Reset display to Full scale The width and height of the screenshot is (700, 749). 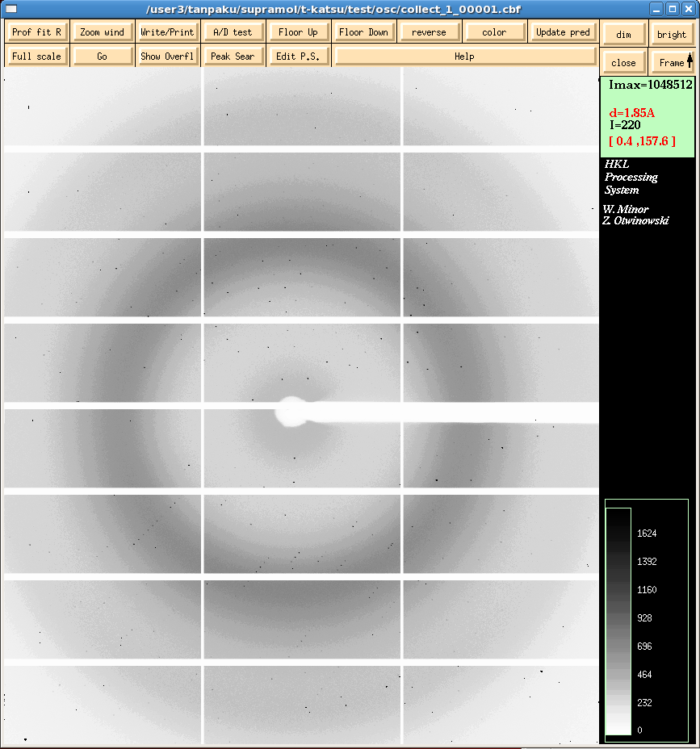click(36, 56)
